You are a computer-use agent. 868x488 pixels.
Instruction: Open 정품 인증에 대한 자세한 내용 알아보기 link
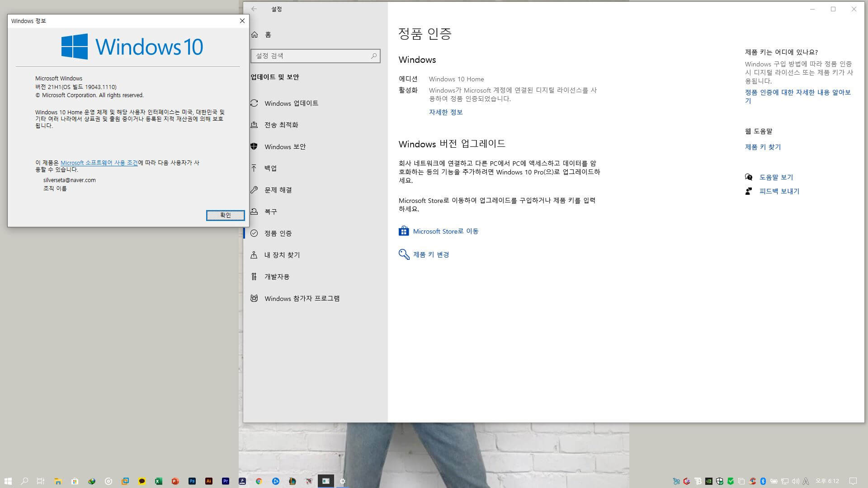798,96
